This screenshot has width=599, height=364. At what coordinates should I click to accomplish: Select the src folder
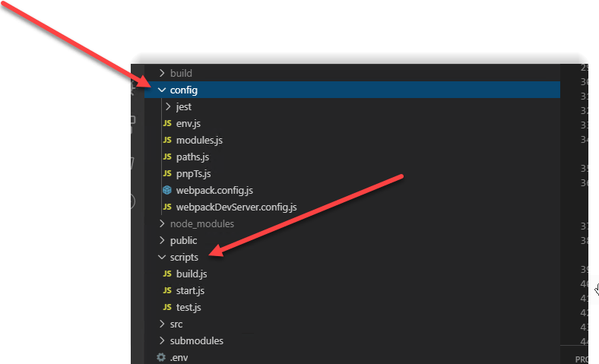point(176,324)
